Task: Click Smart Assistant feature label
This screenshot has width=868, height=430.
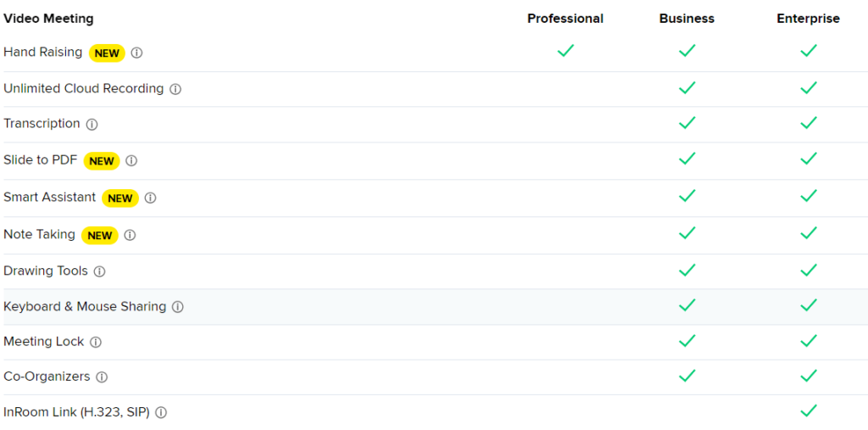Action: coord(49,197)
